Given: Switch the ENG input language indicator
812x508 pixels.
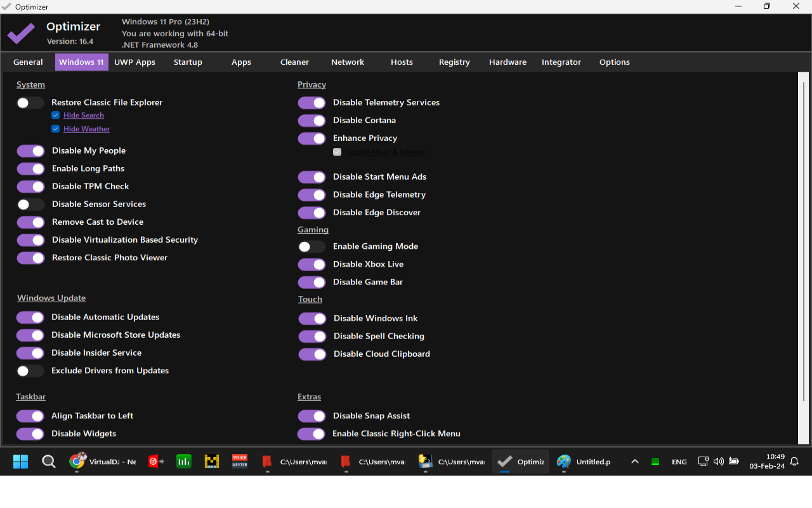Looking at the screenshot, I should (x=679, y=462).
